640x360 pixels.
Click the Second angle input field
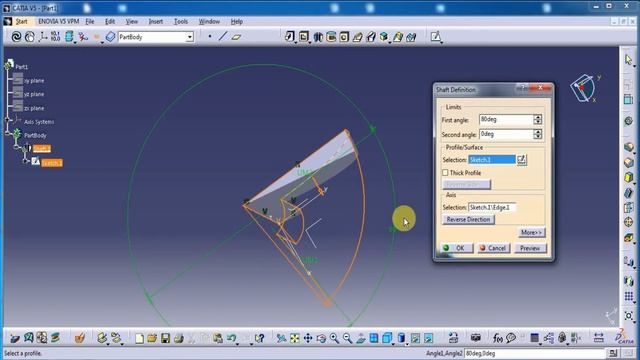pyautogui.click(x=506, y=134)
